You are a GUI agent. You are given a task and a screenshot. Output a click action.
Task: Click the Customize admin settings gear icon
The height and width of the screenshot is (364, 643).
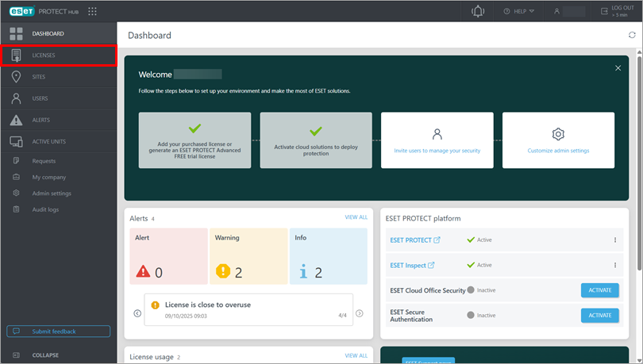[x=558, y=134]
